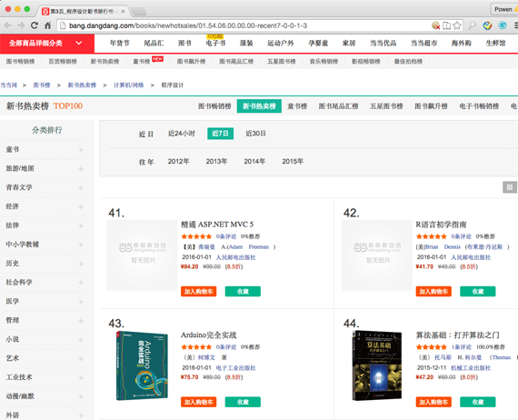Show rankings for 2012年

178,161
